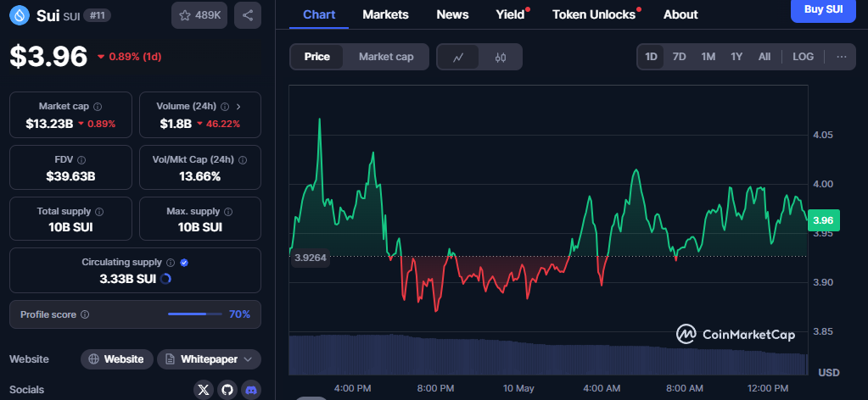
Task: Set chart range to All
Action: click(x=764, y=57)
